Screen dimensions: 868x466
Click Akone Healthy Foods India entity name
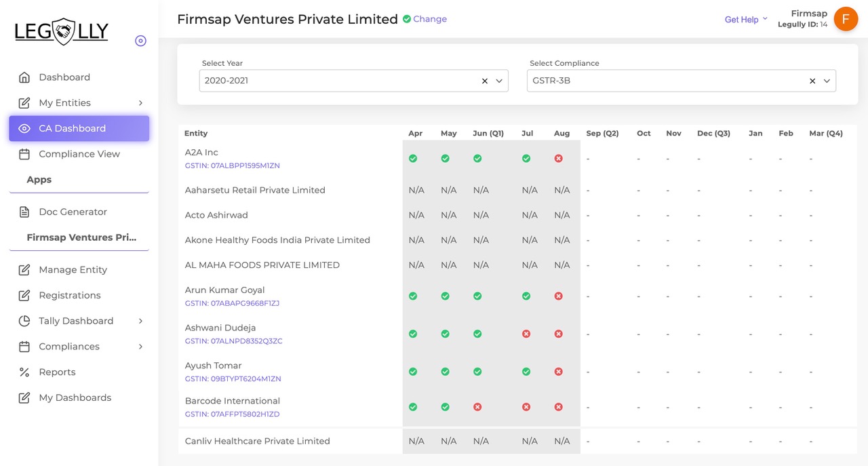(277, 241)
